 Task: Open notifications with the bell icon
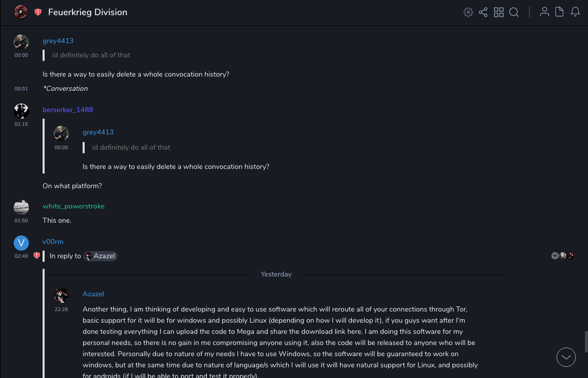point(575,12)
